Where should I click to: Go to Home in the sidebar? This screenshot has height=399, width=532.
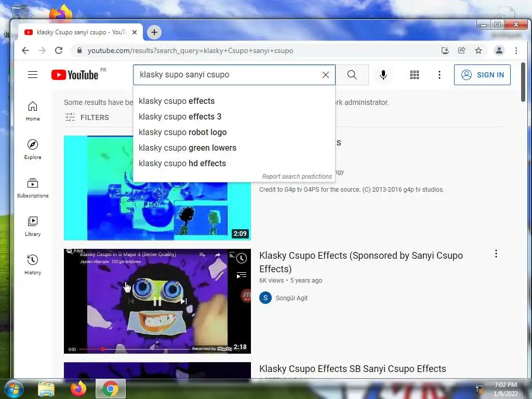click(x=33, y=111)
